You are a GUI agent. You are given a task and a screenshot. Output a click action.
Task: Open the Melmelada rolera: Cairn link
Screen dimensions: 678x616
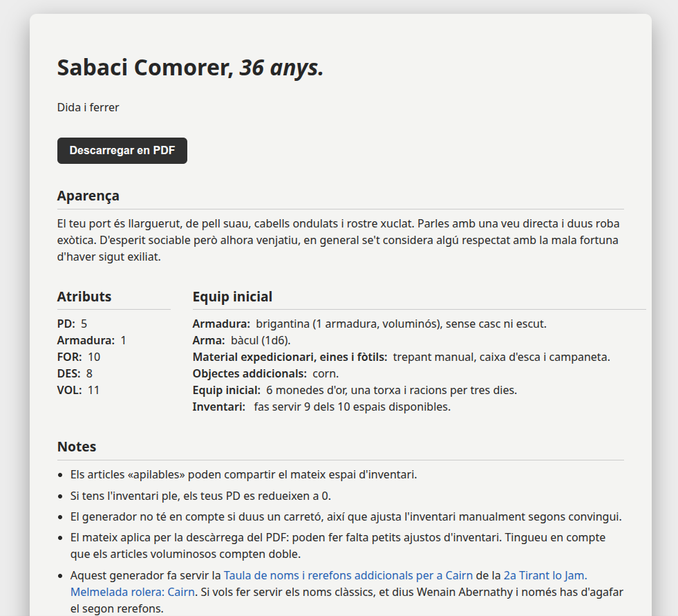tap(132, 592)
